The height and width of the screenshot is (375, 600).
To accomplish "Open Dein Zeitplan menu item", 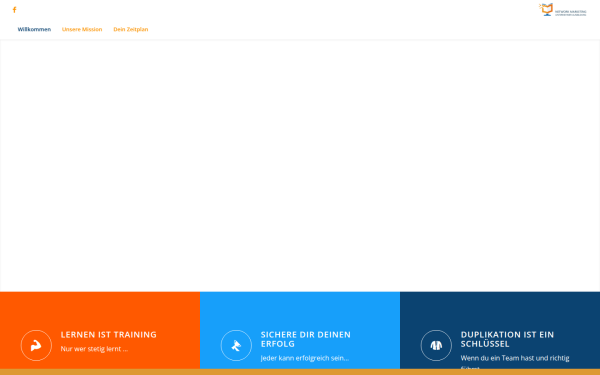I will tap(130, 29).
